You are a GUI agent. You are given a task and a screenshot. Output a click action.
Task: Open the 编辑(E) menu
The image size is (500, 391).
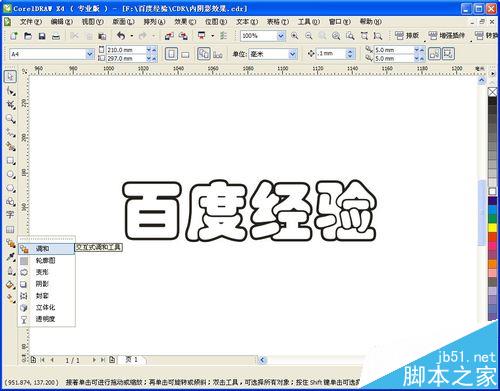coord(62,22)
